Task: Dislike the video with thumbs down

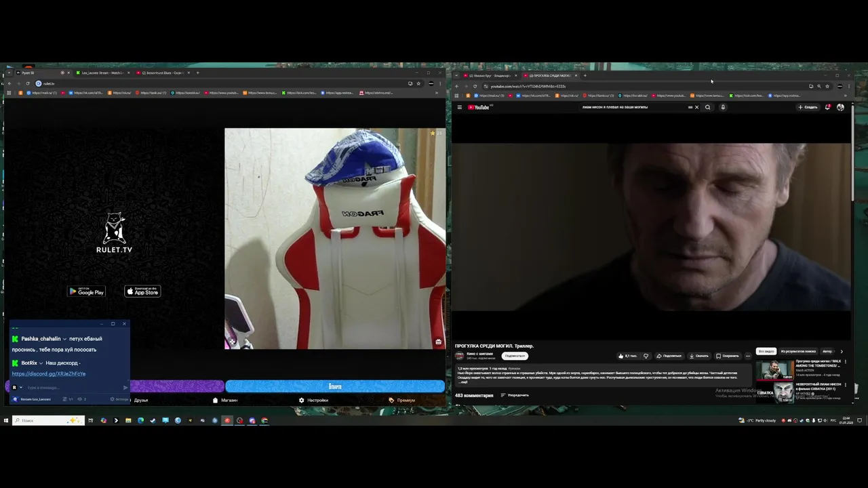Action: pos(646,356)
